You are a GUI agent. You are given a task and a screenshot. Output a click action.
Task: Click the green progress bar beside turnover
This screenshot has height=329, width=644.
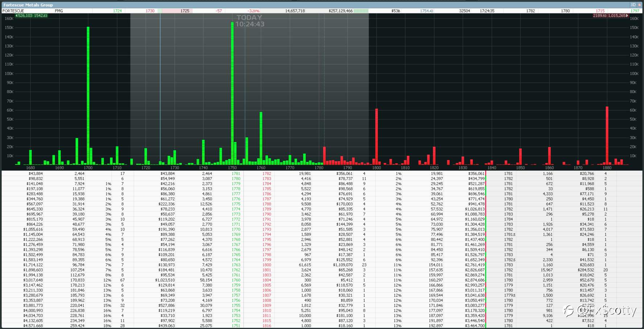(x=361, y=11)
